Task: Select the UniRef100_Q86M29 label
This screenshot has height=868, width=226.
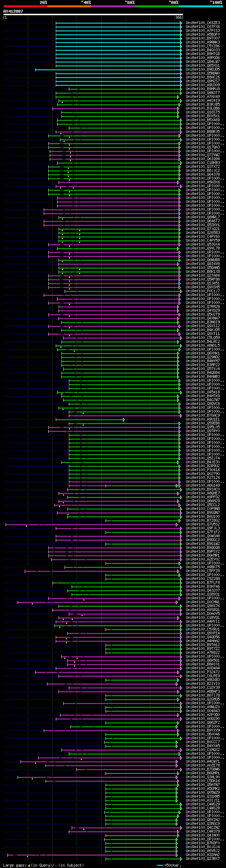Action: (203, 501)
